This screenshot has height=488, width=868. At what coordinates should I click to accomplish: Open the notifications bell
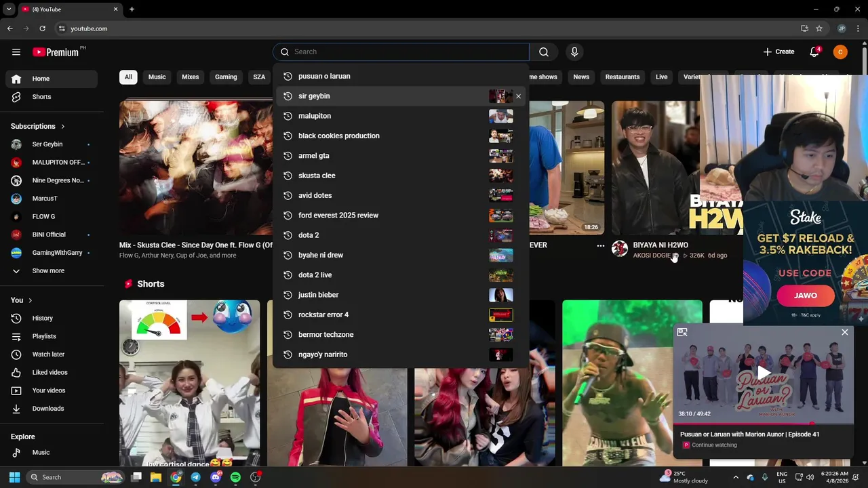coord(814,52)
